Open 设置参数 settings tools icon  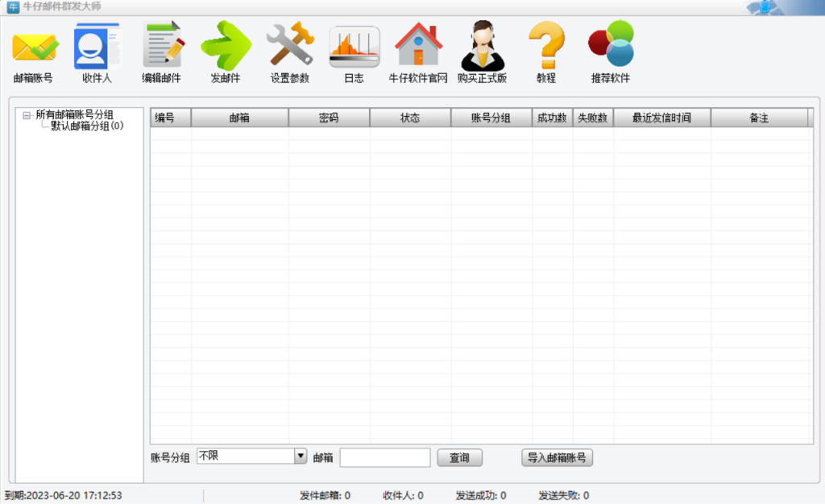(x=289, y=47)
